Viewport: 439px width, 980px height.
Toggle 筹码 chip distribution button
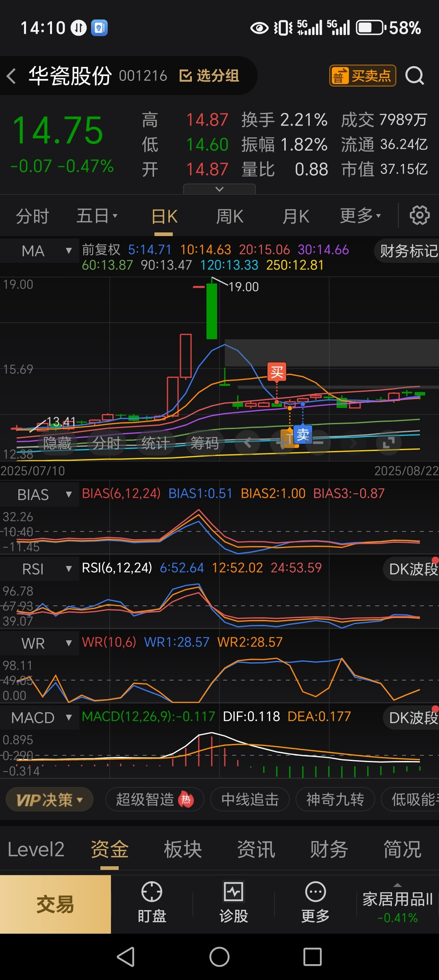205,443
